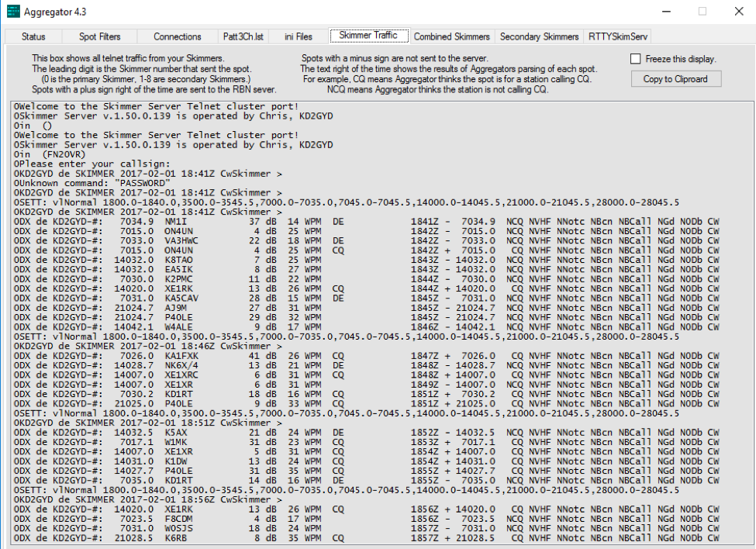Viewport: 756px width, 549px height.
Task: Click the Aggregator app icon in title bar
Action: click(x=13, y=12)
